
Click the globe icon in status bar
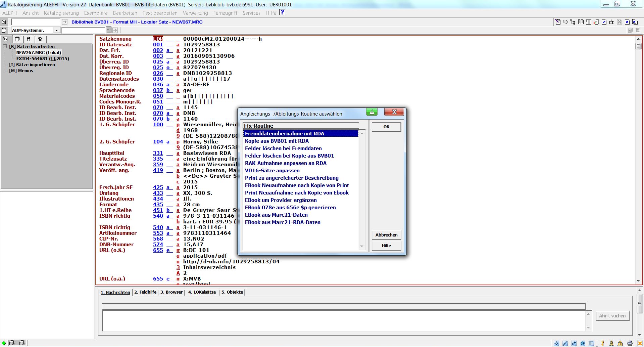583,343
